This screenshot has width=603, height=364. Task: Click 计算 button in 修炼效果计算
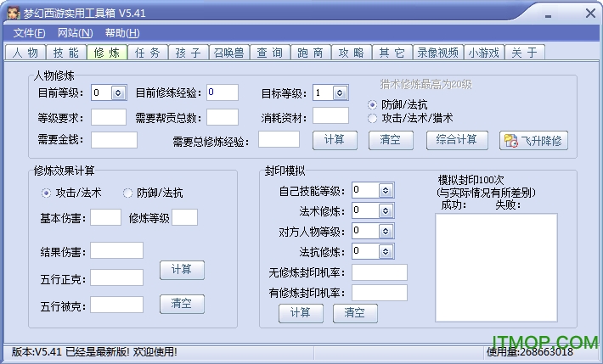pyautogui.click(x=182, y=270)
